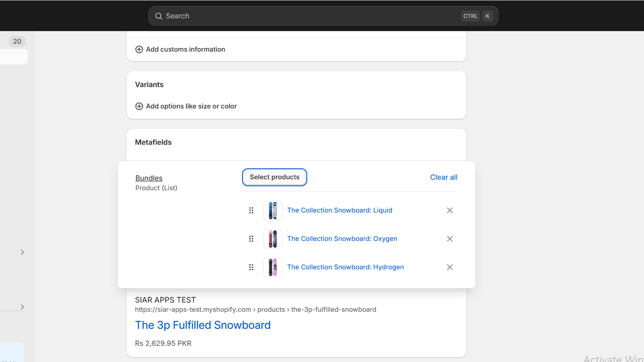The width and height of the screenshot is (644, 362).
Task: Remove The Collection Snowboard: Oxygen with its X
Action: click(450, 239)
